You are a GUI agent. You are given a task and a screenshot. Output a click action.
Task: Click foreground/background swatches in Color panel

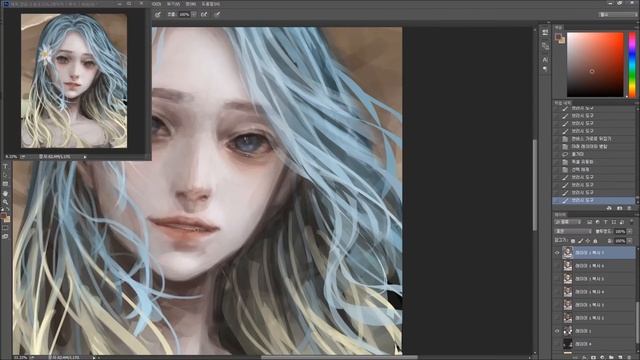tap(560, 38)
